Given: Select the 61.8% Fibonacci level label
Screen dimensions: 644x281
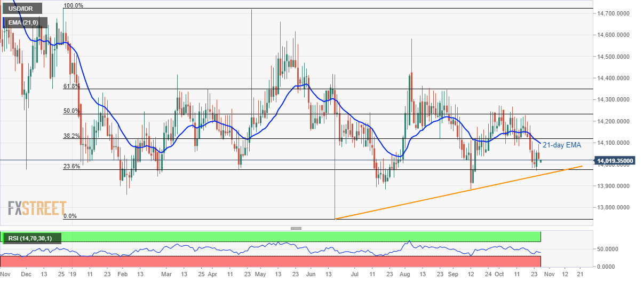Looking at the screenshot, I should click(x=71, y=85).
